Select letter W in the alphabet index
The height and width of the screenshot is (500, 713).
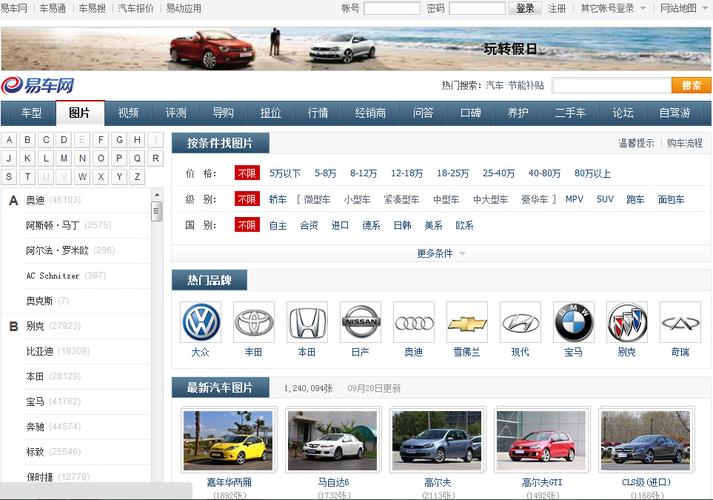coord(82,177)
